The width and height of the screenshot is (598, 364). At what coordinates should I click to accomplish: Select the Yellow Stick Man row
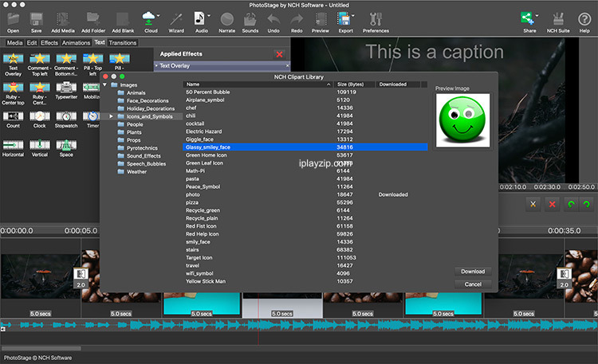click(x=305, y=281)
